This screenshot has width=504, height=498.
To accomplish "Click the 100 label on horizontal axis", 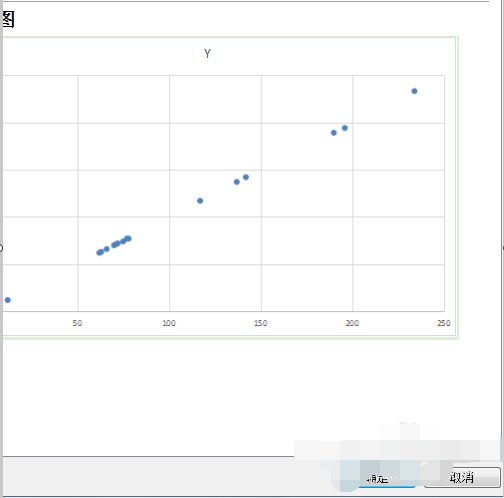I will pos(169,323).
